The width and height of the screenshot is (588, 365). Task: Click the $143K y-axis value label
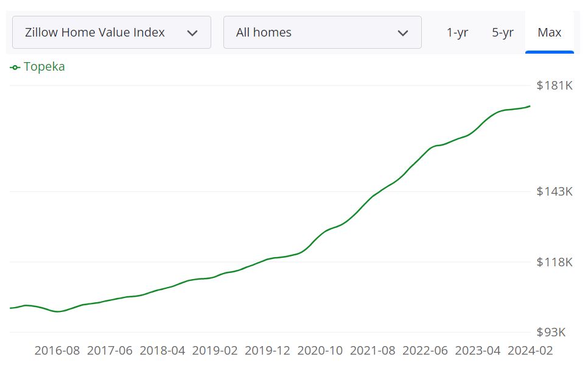[x=554, y=191]
